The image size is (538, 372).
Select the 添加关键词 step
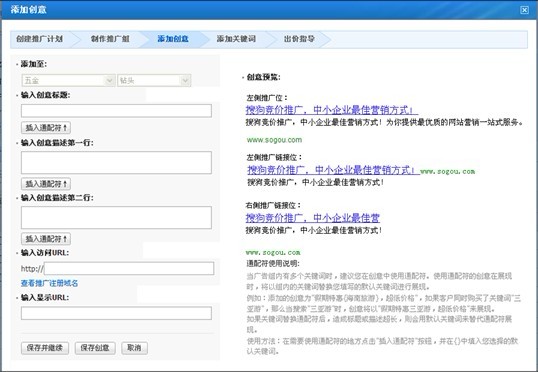click(236, 39)
